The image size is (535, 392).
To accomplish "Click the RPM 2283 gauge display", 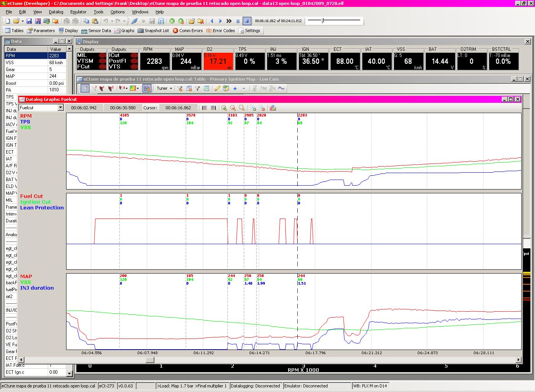I will click(x=154, y=61).
